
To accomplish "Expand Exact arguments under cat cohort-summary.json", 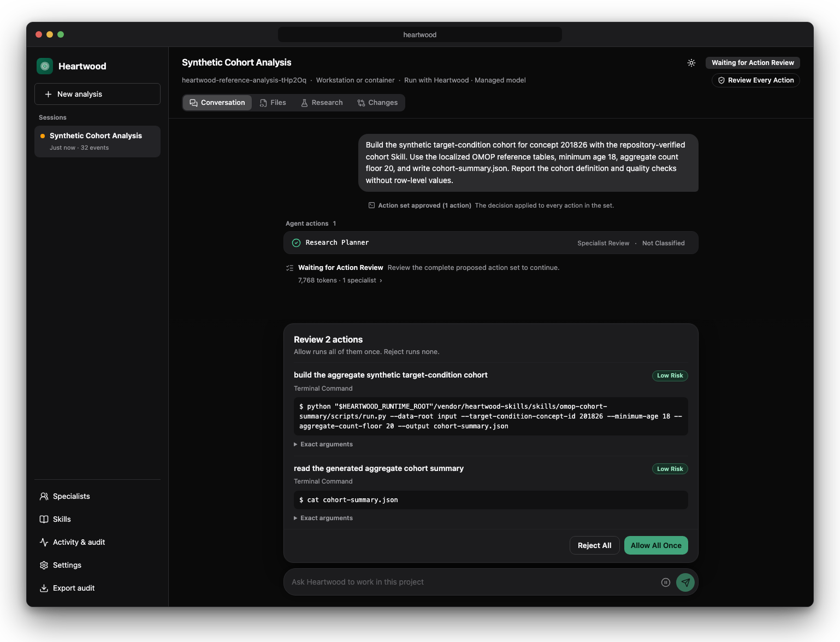I will [x=323, y=518].
